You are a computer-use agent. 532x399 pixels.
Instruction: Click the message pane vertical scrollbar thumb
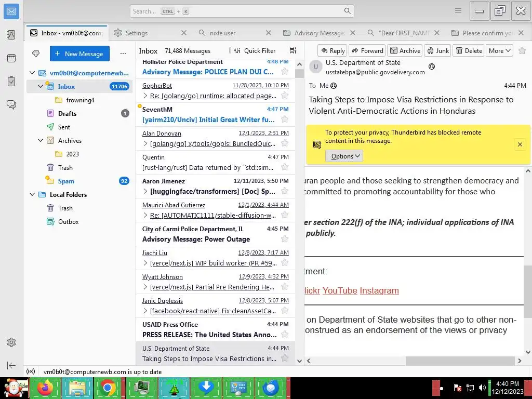point(528,292)
